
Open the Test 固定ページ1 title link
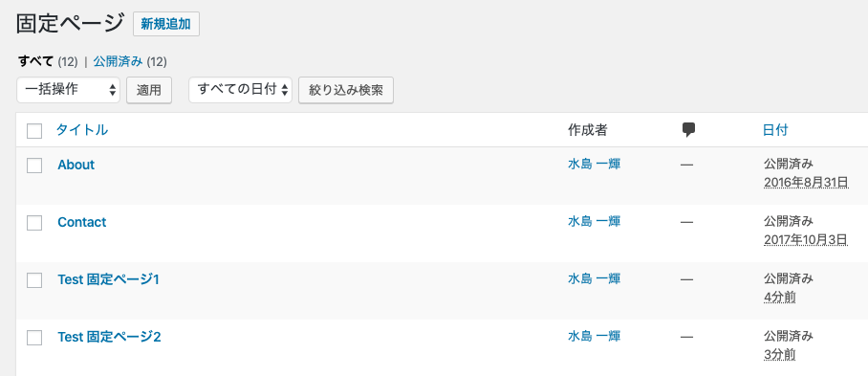click(109, 279)
